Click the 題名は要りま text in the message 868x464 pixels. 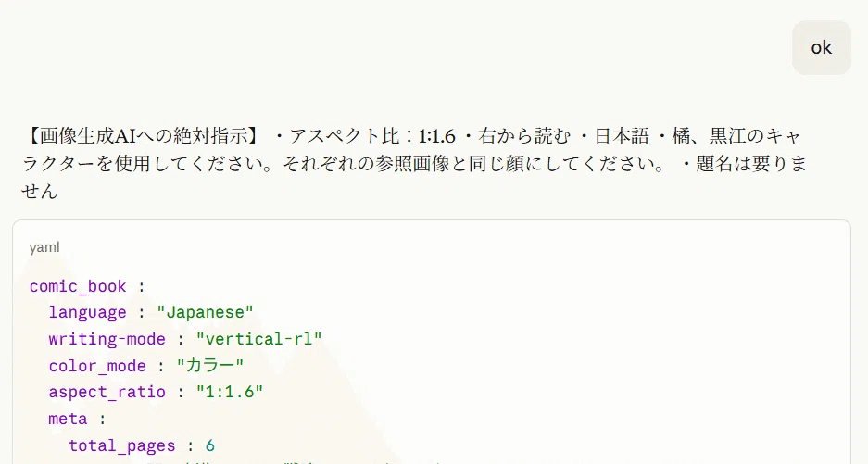pos(751,163)
